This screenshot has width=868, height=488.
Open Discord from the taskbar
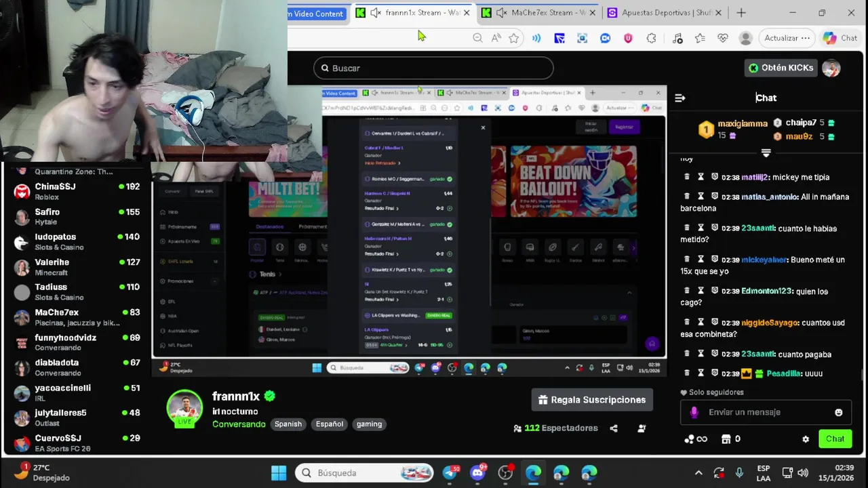click(x=478, y=472)
